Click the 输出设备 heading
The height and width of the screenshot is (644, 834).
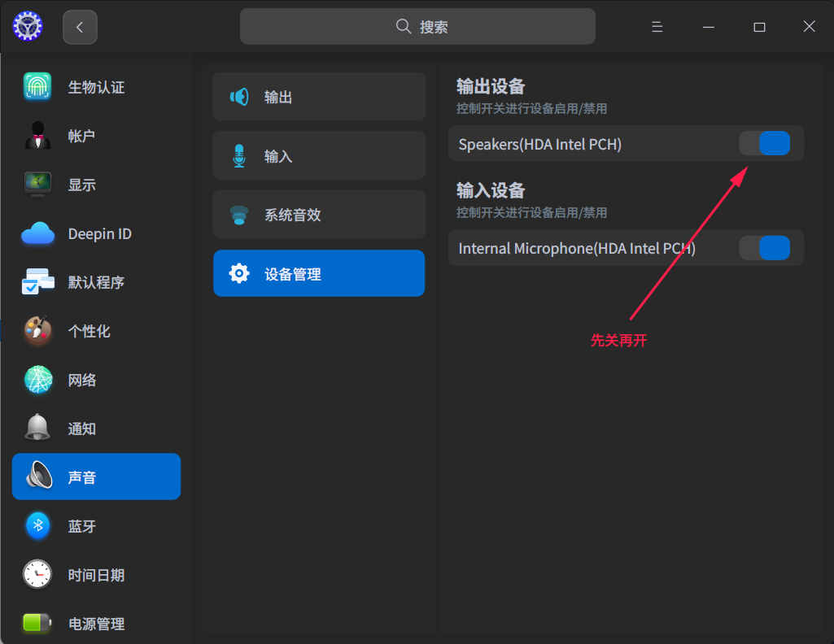tap(491, 86)
